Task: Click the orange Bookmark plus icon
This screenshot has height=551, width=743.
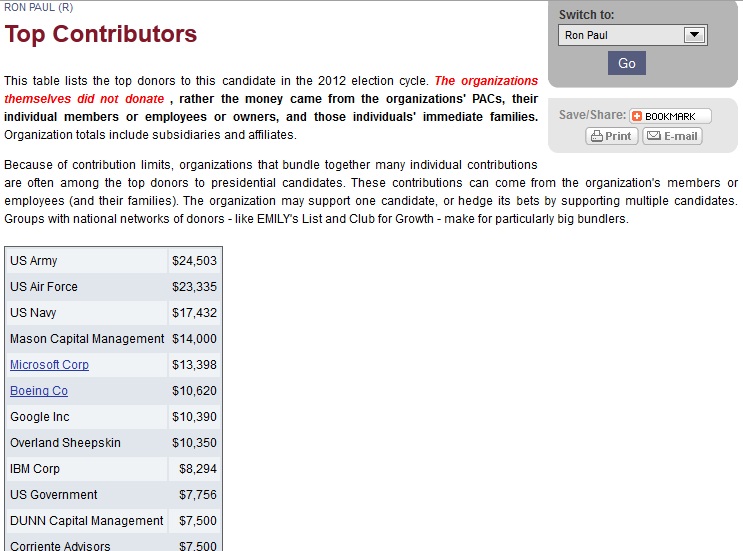Action: point(637,116)
